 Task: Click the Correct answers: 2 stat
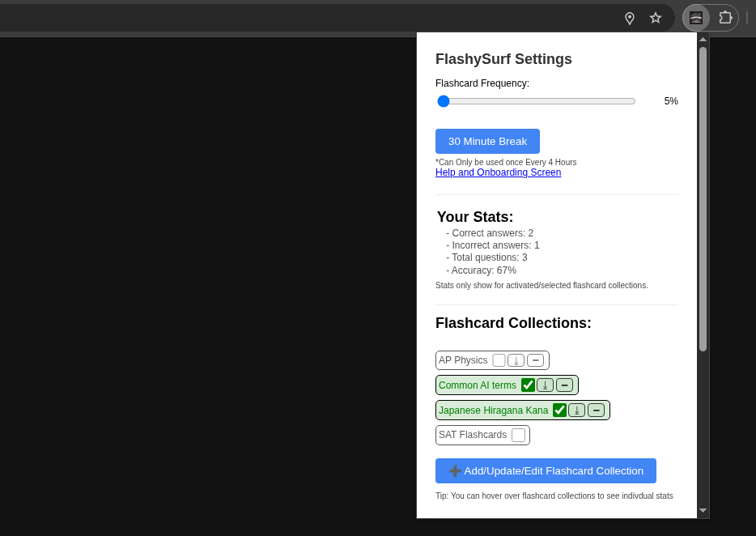[490, 233]
